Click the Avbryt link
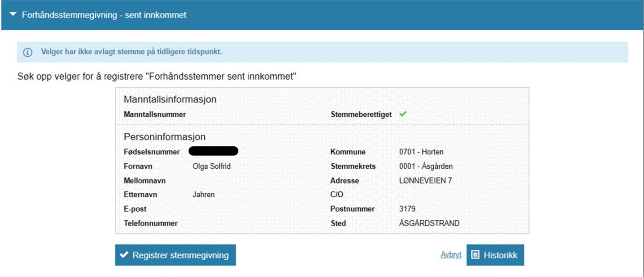 450,255
